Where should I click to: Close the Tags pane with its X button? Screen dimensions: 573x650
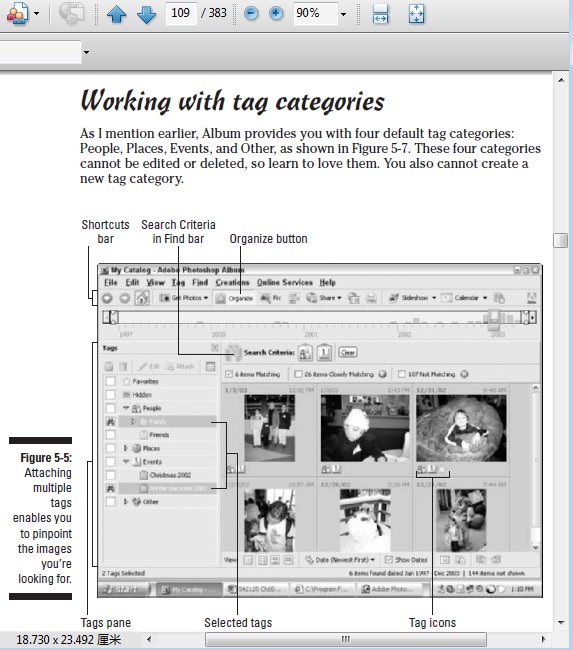[x=215, y=348]
